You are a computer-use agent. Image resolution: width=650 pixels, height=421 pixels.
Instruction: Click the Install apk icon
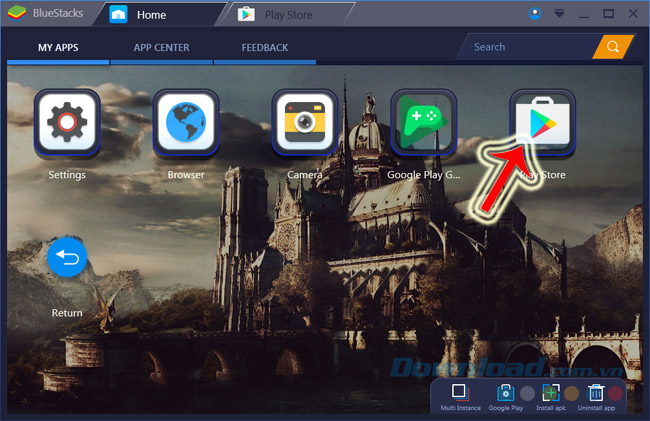point(551,392)
